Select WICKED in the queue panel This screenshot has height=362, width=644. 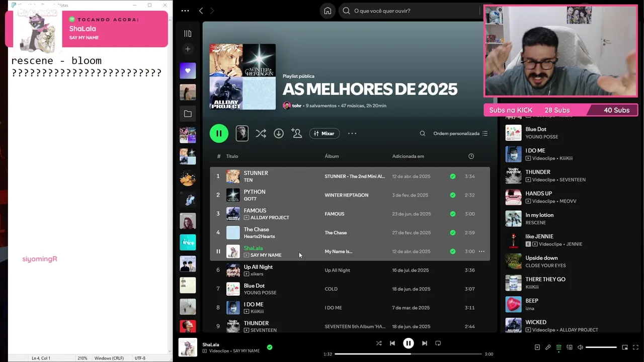536,322
